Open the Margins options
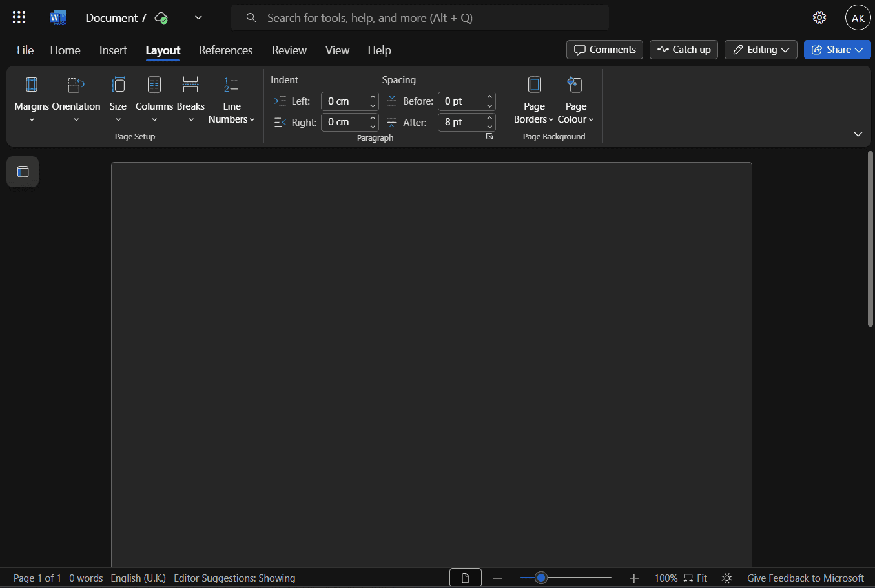 click(x=32, y=99)
